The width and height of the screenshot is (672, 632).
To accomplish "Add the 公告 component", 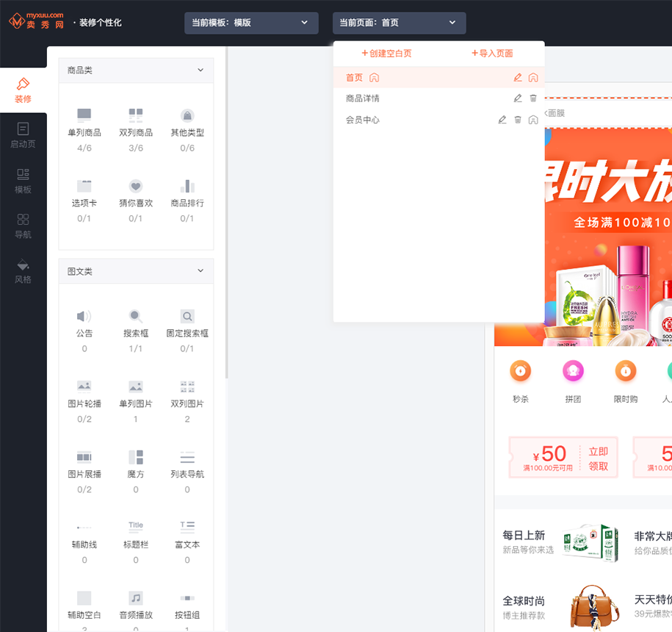I will [84, 331].
